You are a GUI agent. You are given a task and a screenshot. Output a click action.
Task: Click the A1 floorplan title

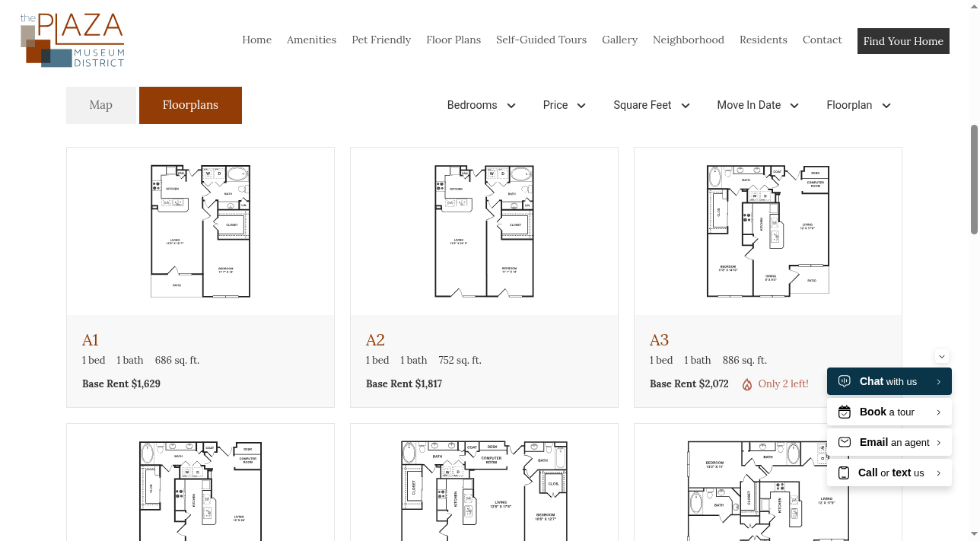(x=91, y=339)
